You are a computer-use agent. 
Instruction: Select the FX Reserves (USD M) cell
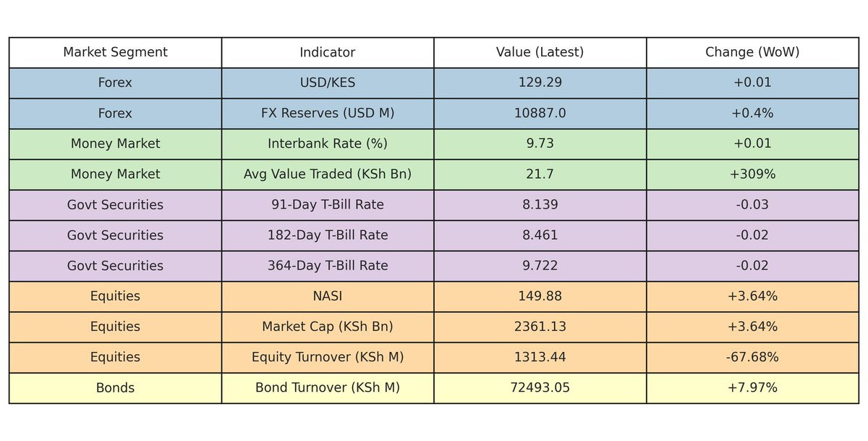[x=328, y=113]
